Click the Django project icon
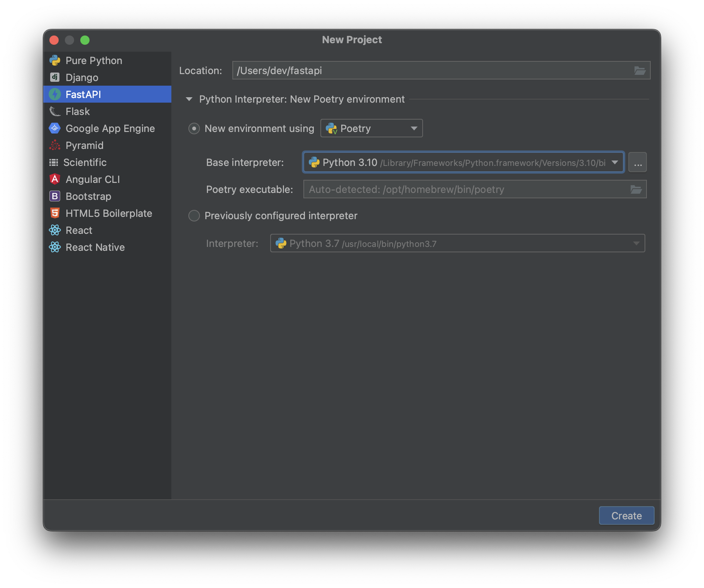Viewport: 704px width, 588px height. 55,77
